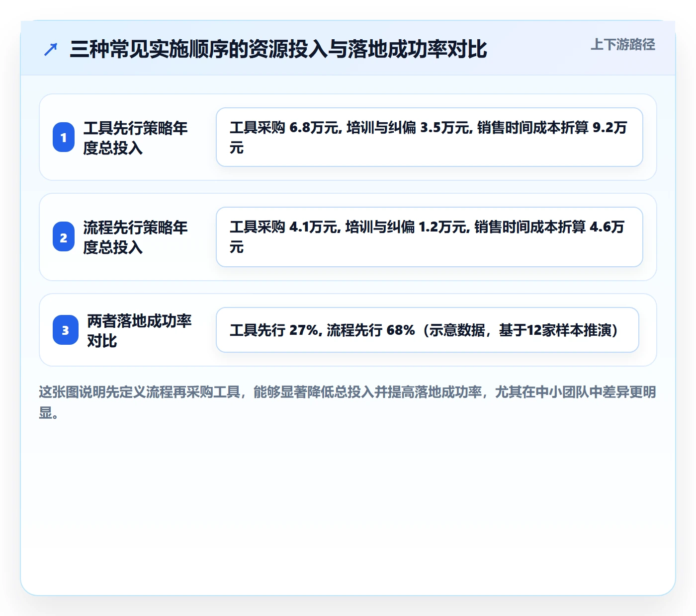This screenshot has width=696, height=616.
Task: Select the 两者落地成功率对比 label
Action: (x=139, y=330)
